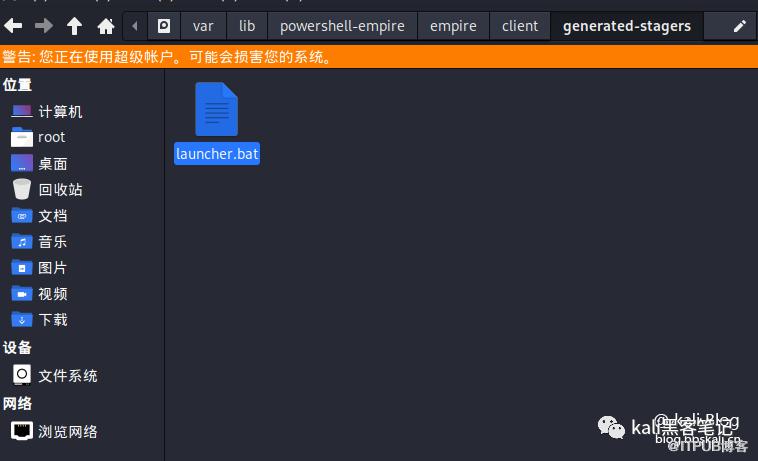758x461 pixels.
Task: Open 回收站 in the sidebar
Action: point(60,189)
